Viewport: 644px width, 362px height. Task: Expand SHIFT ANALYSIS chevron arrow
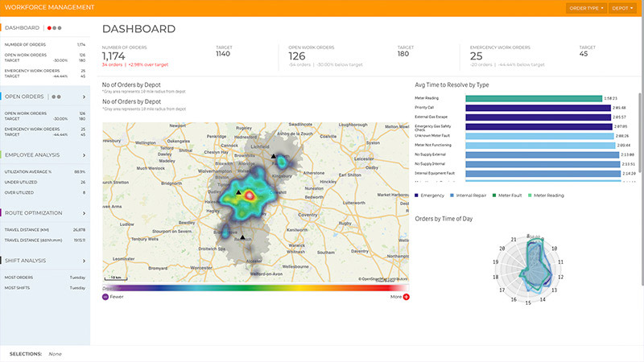[x=84, y=261]
